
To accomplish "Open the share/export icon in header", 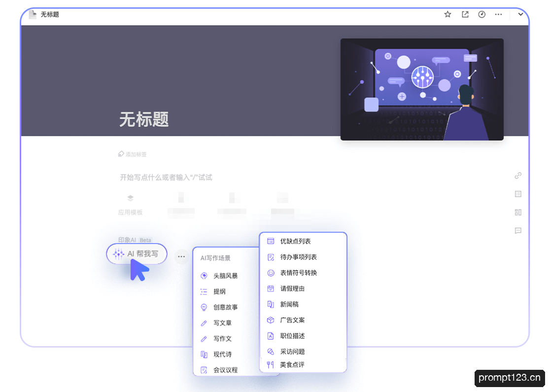I will tap(465, 14).
